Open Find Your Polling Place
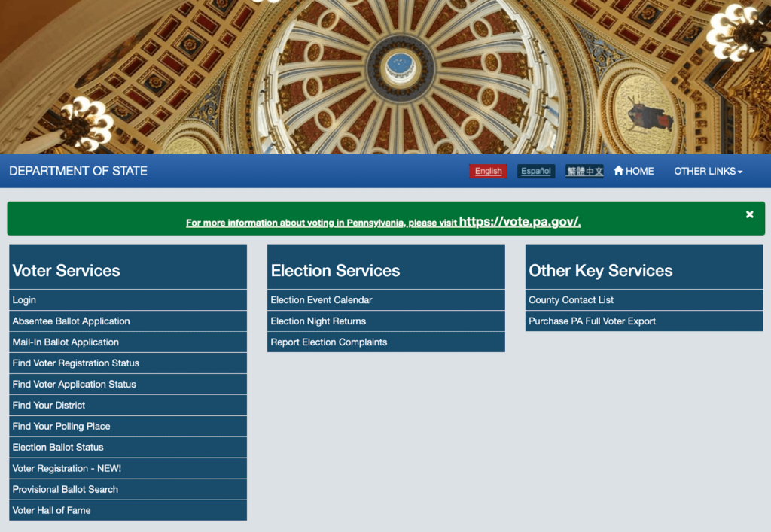The height and width of the screenshot is (532, 771). pos(61,427)
